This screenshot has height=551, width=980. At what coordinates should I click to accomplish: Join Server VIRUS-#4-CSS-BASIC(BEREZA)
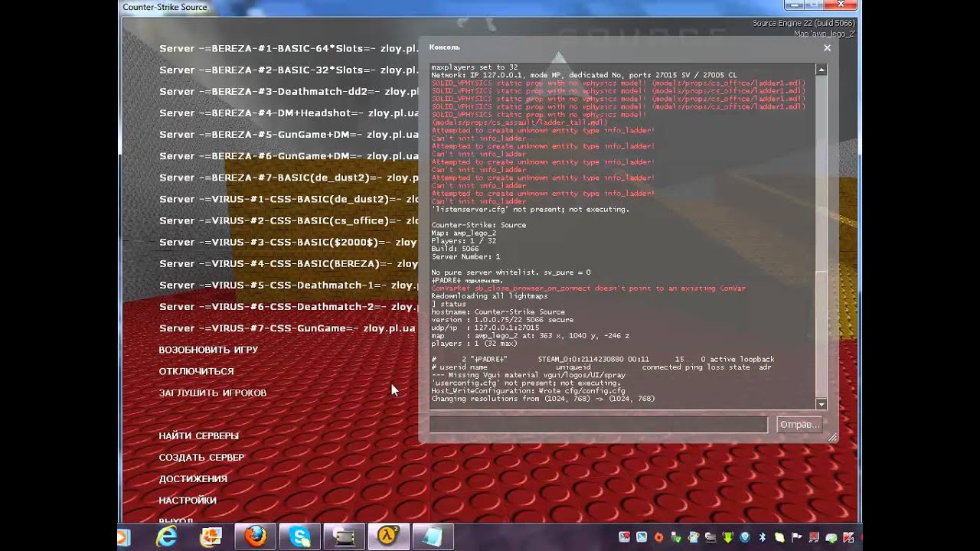[289, 263]
